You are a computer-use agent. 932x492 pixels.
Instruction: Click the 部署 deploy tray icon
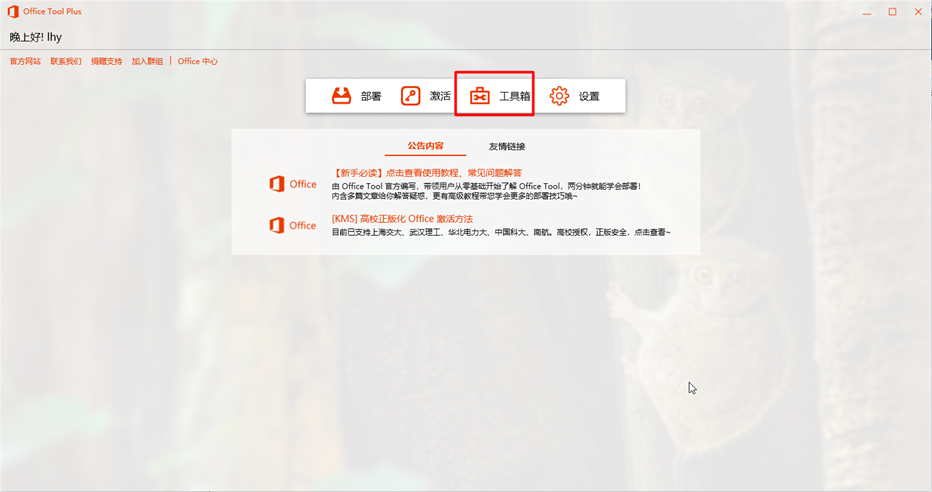[342, 96]
